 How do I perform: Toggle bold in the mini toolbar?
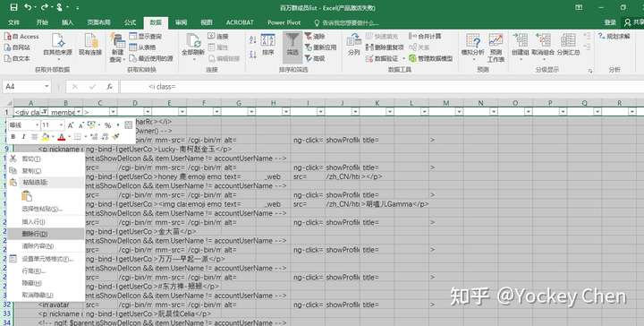(x=13, y=137)
